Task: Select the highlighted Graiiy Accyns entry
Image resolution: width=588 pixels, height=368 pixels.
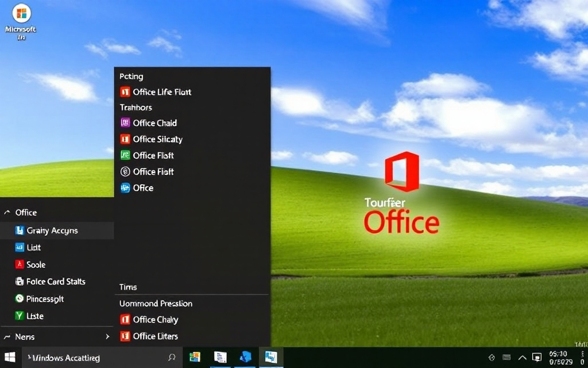Action: click(x=57, y=231)
